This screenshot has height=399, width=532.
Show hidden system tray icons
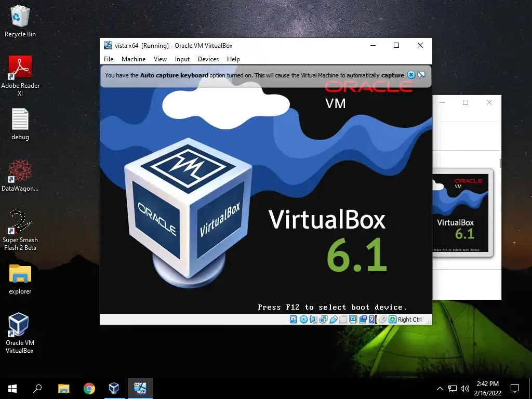pyautogui.click(x=440, y=389)
